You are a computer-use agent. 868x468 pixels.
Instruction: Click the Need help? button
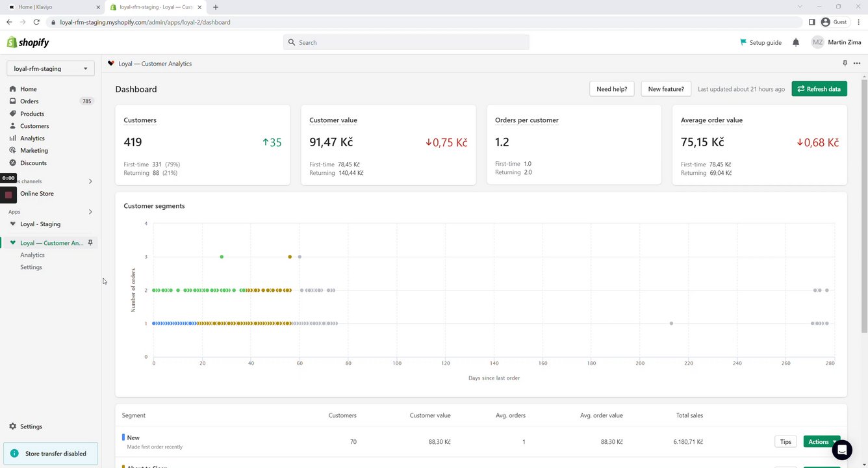(612, 89)
